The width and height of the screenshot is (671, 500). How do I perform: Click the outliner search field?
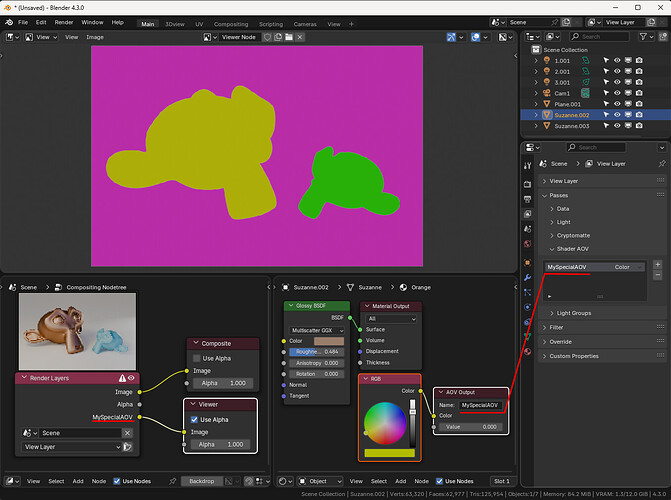point(599,37)
